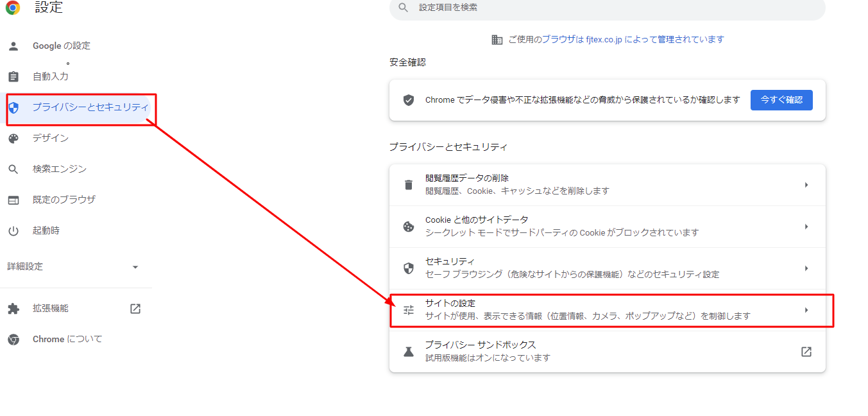The width and height of the screenshot is (868, 416).
Task: Click the プライバシーとセキュリティ section heading
Action: pos(448,147)
